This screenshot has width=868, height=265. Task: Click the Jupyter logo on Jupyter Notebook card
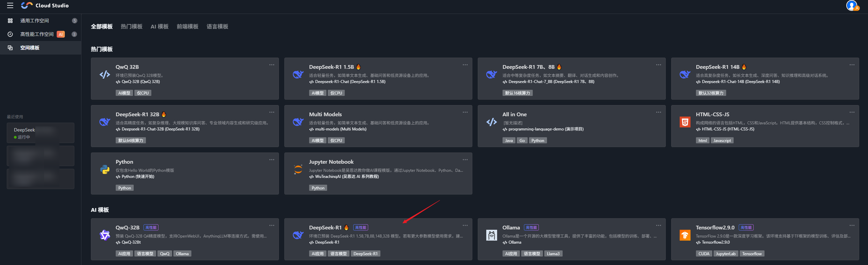[x=298, y=169]
